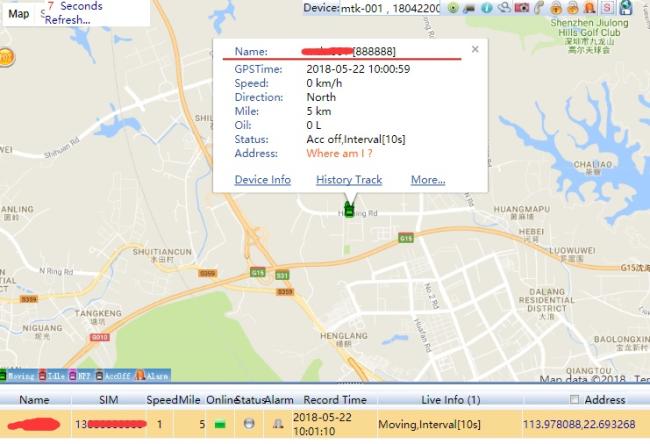Click the orange alarm bell toolbar icon
This screenshot has height=444, width=650.
tap(590, 8)
